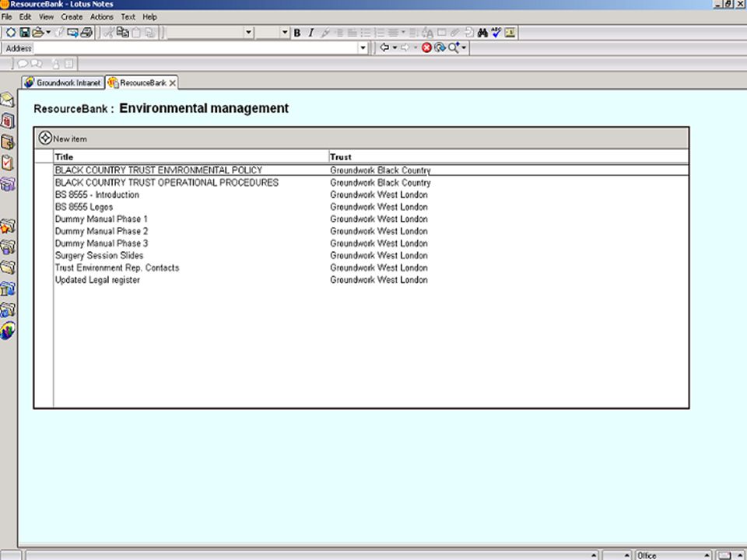Click the plain folder bookmark icon
Screen dimensions: 747x560
point(8,268)
